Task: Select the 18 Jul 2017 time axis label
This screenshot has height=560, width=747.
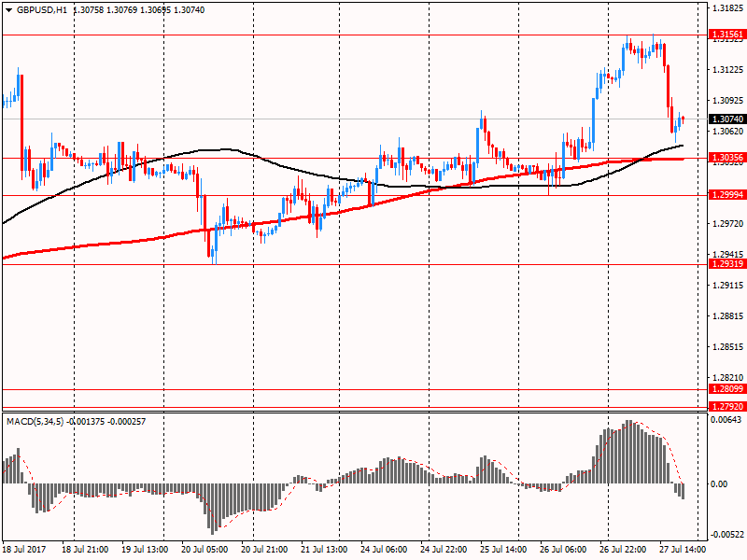Action: (x=24, y=550)
